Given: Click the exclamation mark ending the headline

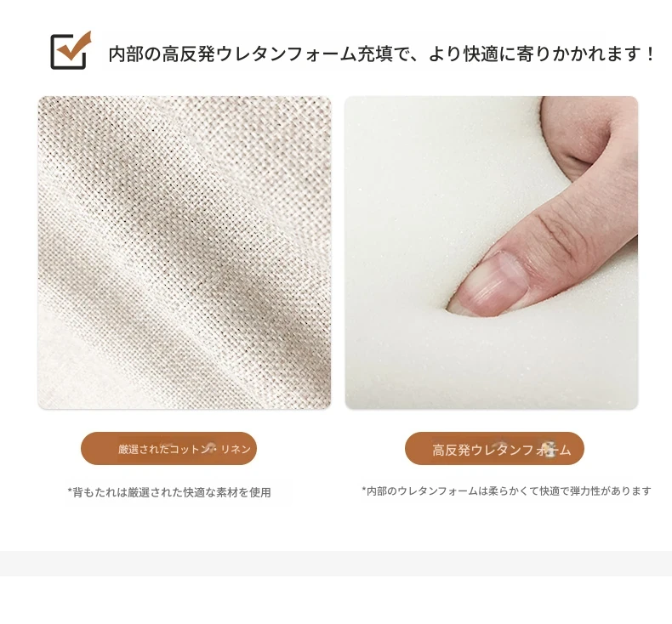Looking at the screenshot, I should 650,54.
